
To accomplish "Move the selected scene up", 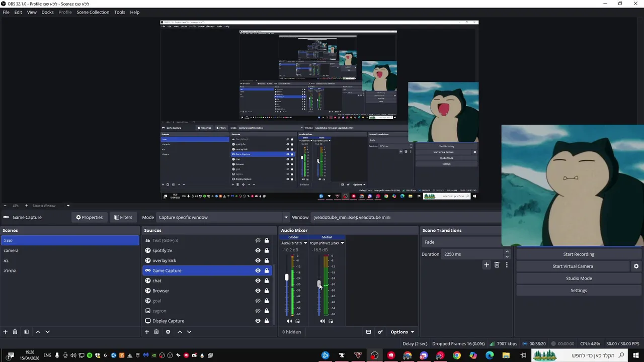I will coord(38,332).
